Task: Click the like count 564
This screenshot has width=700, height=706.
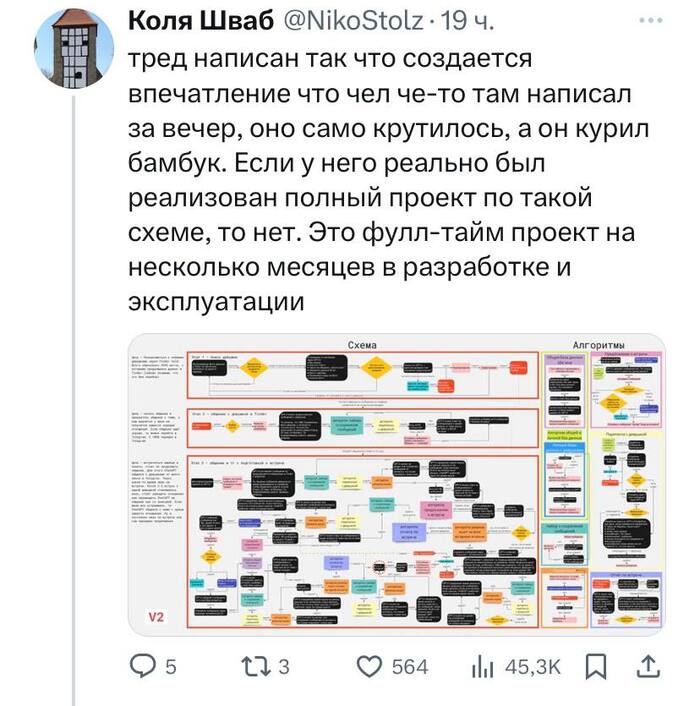Action: pyautogui.click(x=410, y=667)
